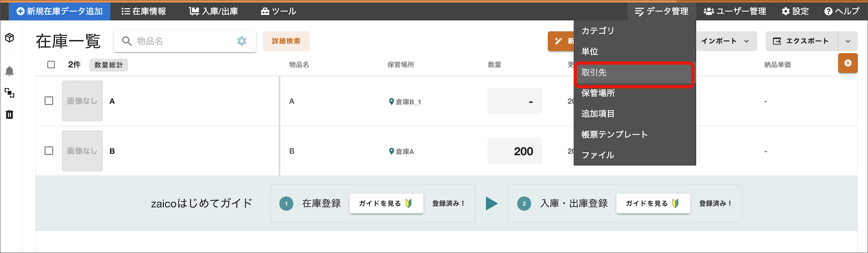Click the search settings gear inside the search box
This screenshot has height=253, width=868.
tap(242, 41)
